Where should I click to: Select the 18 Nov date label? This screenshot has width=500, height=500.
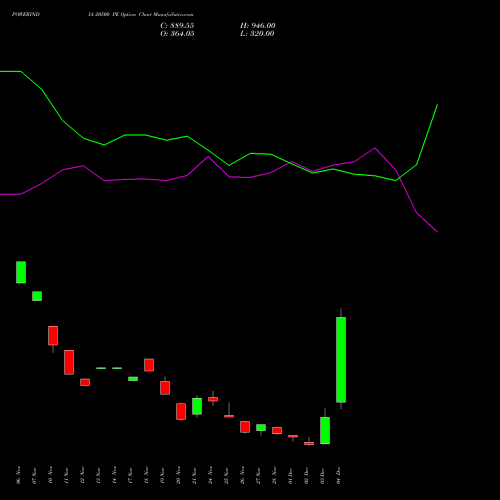[x=146, y=475]
